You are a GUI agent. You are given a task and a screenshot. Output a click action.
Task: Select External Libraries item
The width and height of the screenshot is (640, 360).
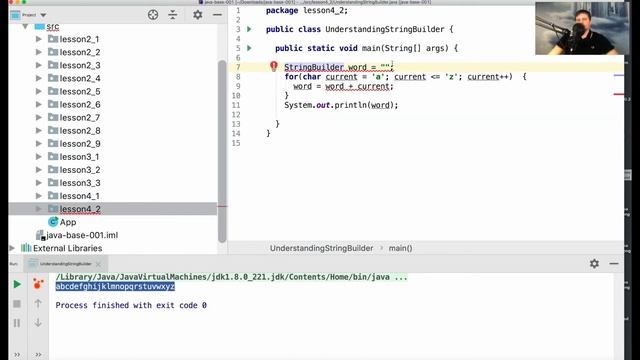pos(67,248)
